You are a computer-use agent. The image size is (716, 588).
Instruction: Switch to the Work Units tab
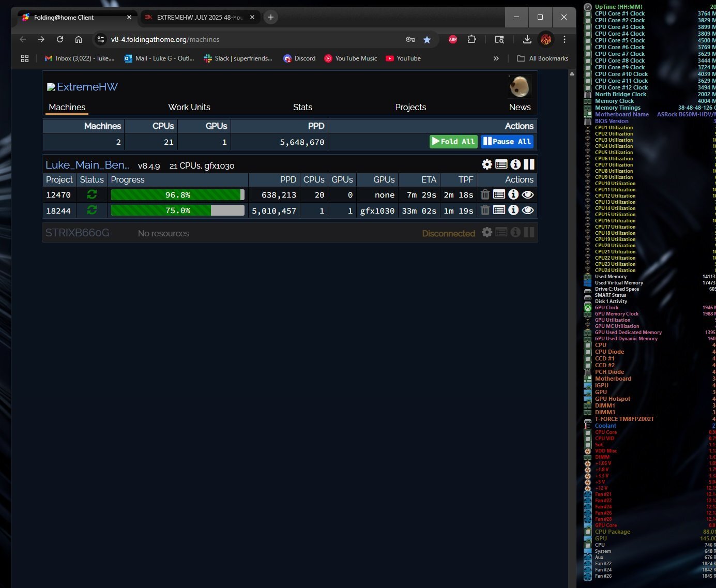coord(189,107)
